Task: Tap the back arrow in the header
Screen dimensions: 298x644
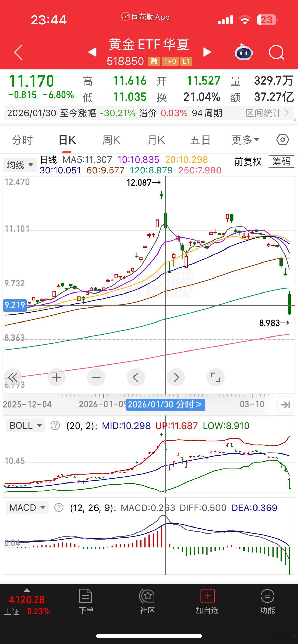Action: pyautogui.click(x=18, y=52)
